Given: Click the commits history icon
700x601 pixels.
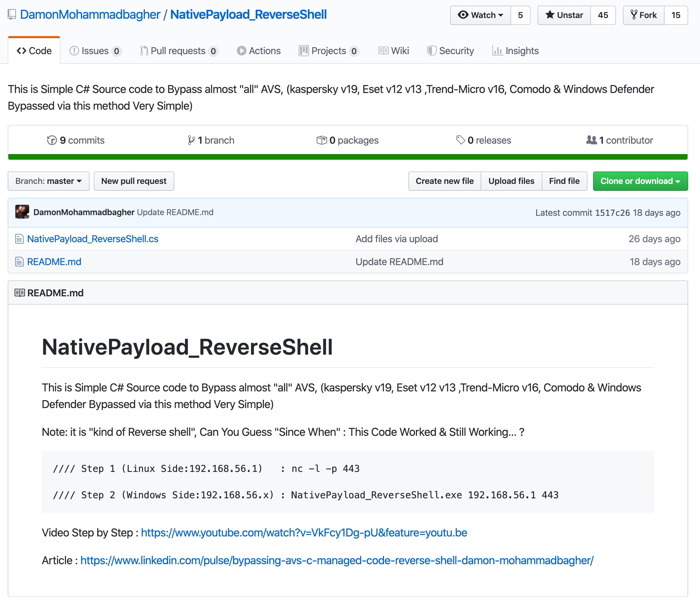Looking at the screenshot, I should (52, 140).
